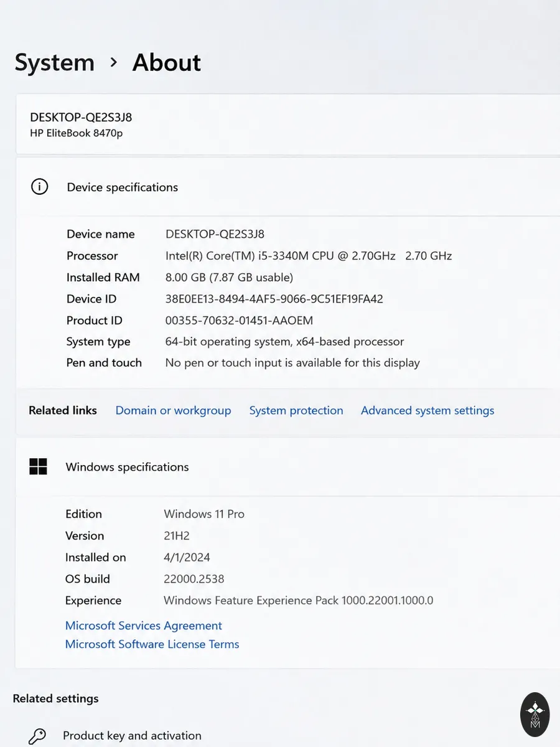Image resolution: width=560 pixels, height=747 pixels.
Task: Click the key icon for Product key and activation
Action: pyautogui.click(x=37, y=736)
